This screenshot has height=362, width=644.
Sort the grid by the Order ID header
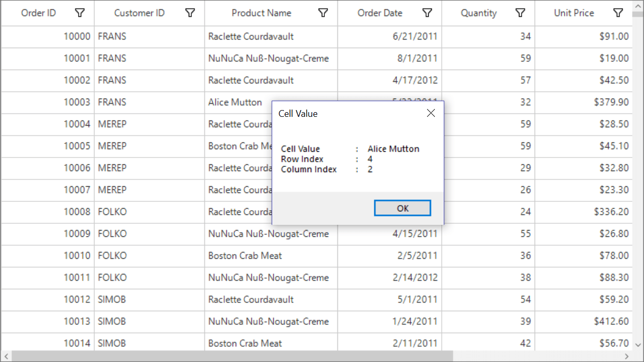point(39,13)
